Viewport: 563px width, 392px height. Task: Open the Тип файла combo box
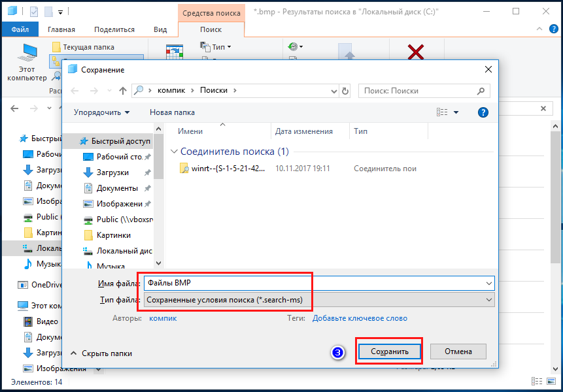coord(319,300)
